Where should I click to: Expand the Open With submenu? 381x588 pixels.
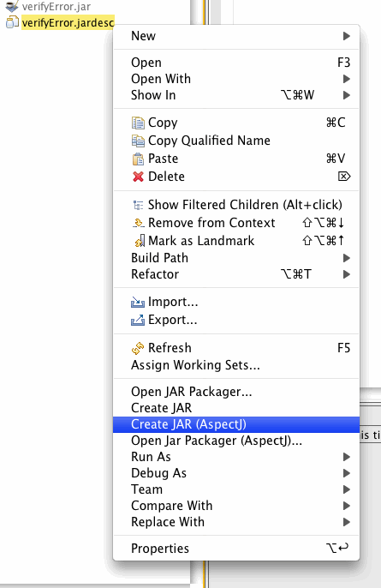point(347,79)
